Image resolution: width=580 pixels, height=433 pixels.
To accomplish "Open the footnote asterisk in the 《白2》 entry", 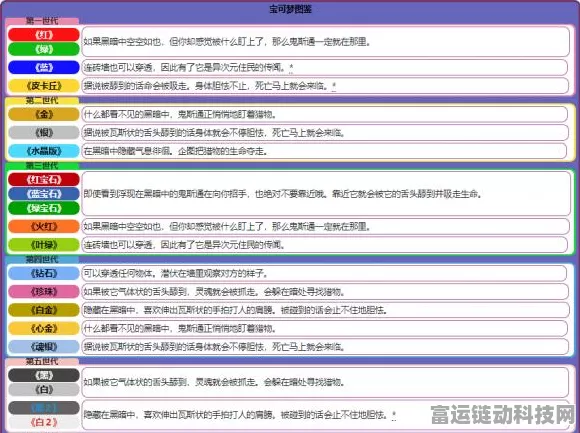I will pos(394,415).
